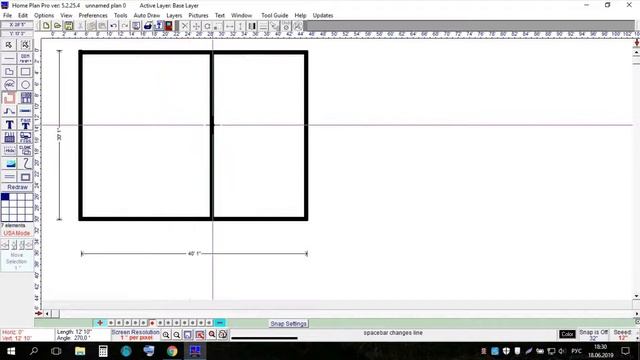Click the zoom in magnifier icon
Image resolution: width=640 pixels, height=360 pixels.
(x=166, y=335)
